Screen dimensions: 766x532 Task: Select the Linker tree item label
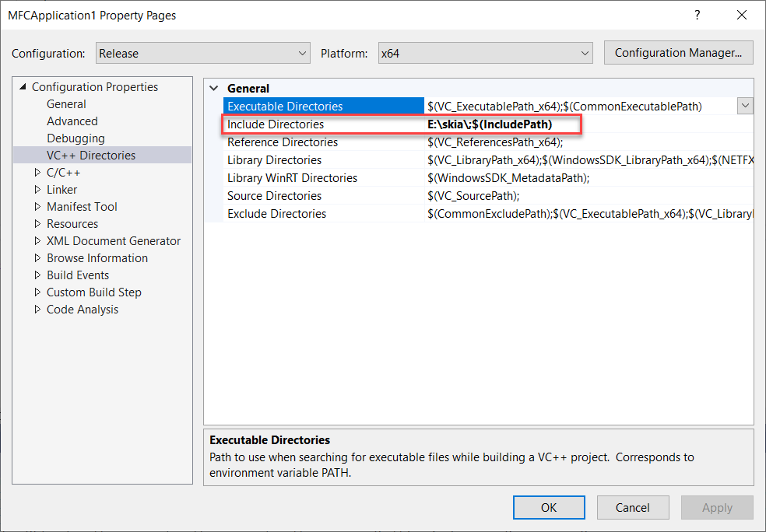pos(61,189)
